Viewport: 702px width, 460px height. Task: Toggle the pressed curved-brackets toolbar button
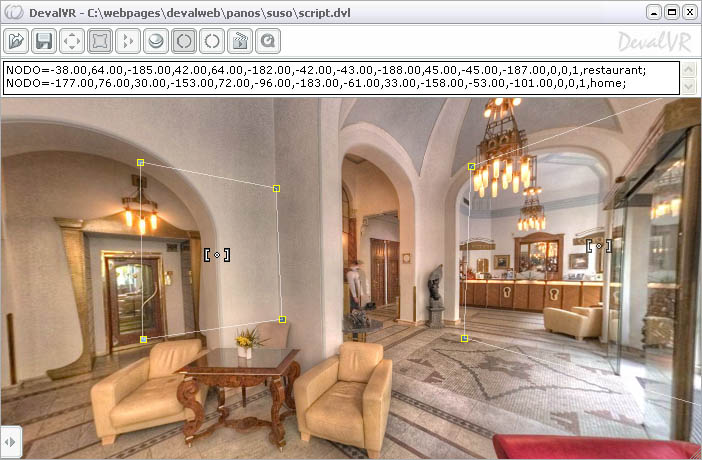(x=184, y=41)
